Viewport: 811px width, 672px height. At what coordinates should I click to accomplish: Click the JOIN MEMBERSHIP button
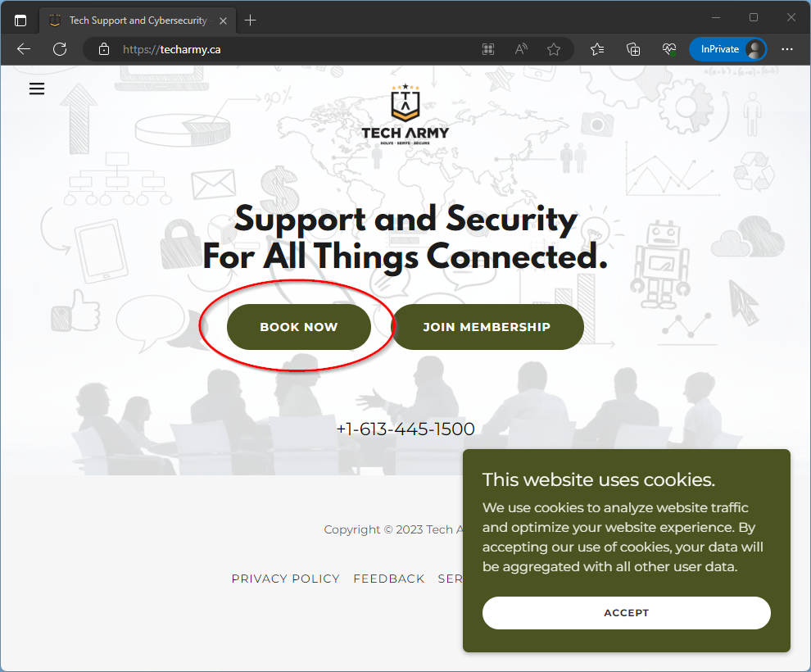[487, 327]
